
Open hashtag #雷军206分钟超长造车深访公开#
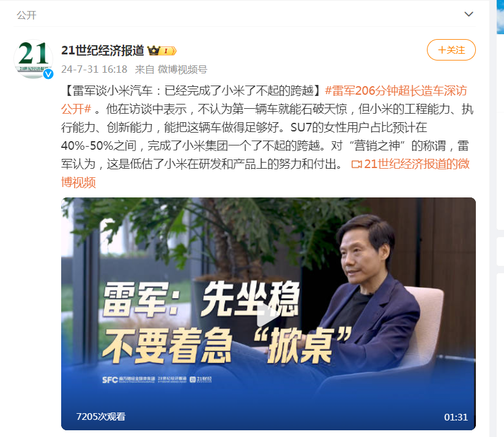click(x=264, y=100)
